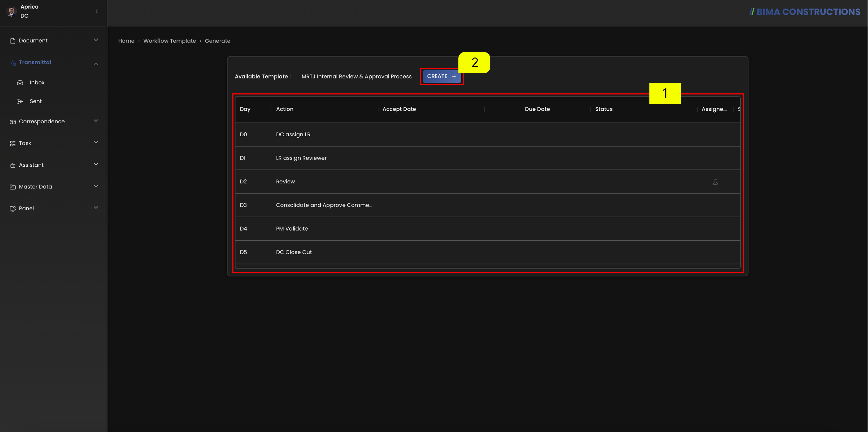
Task: Click the Assistant robot icon
Action: pos(13,165)
